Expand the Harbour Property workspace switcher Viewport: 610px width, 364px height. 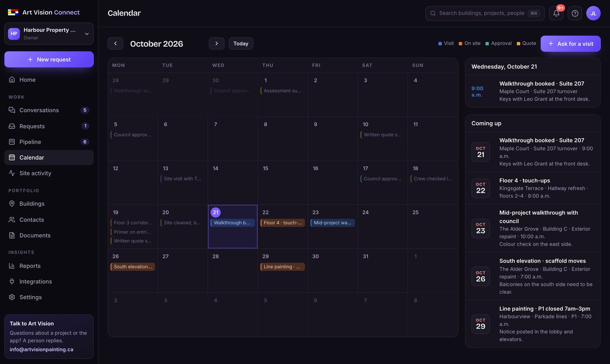coord(49,34)
